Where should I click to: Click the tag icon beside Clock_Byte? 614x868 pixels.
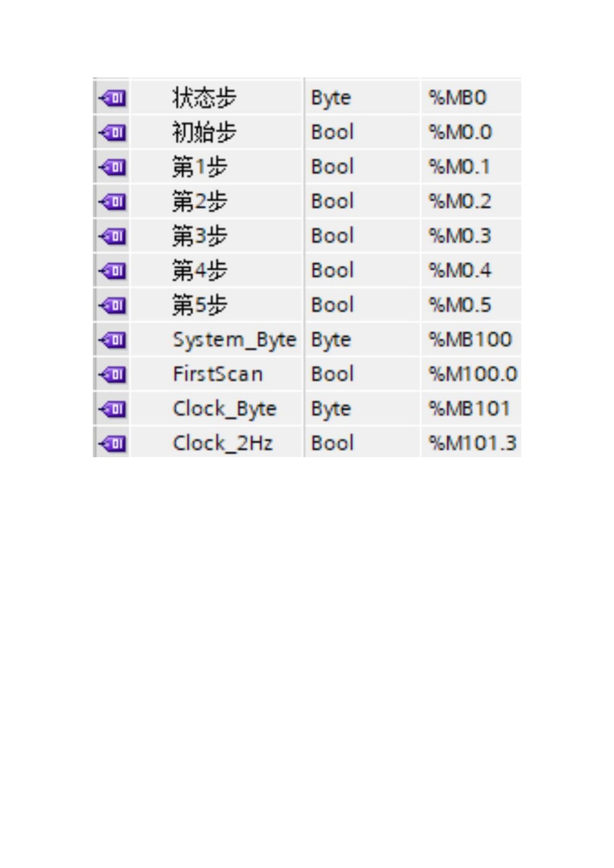pos(112,409)
